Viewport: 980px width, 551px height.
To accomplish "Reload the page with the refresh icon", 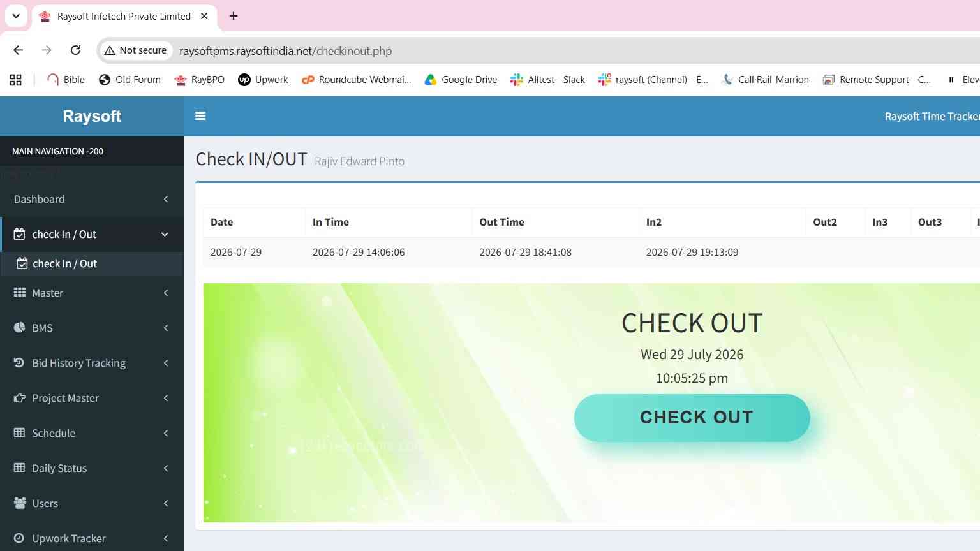I will click(x=75, y=50).
